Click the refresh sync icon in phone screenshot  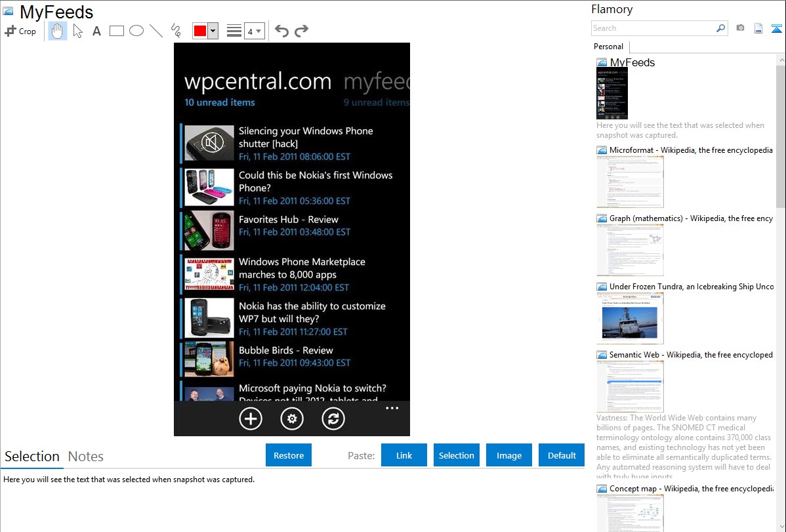click(333, 419)
